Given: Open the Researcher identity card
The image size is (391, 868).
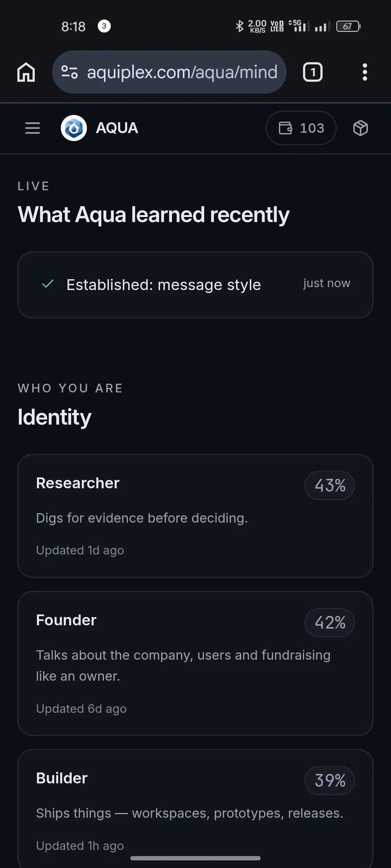Looking at the screenshot, I should tap(195, 516).
